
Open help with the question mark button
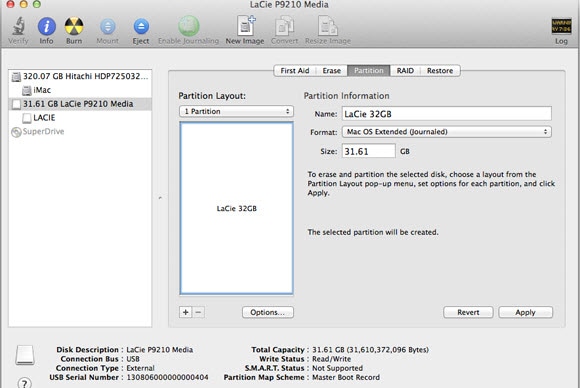coord(24,383)
